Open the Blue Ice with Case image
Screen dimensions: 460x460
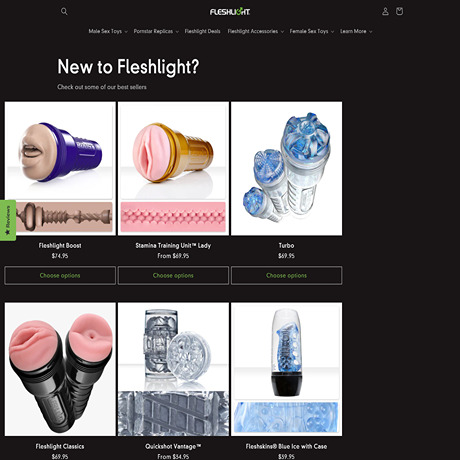pyautogui.click(x=286, y=369)
